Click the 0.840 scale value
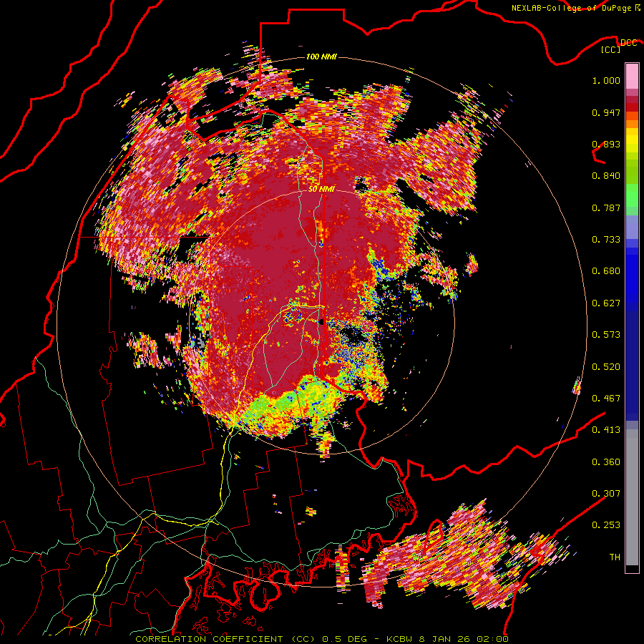The height and width of the screenshot is (644, 644). click(606, 176)
